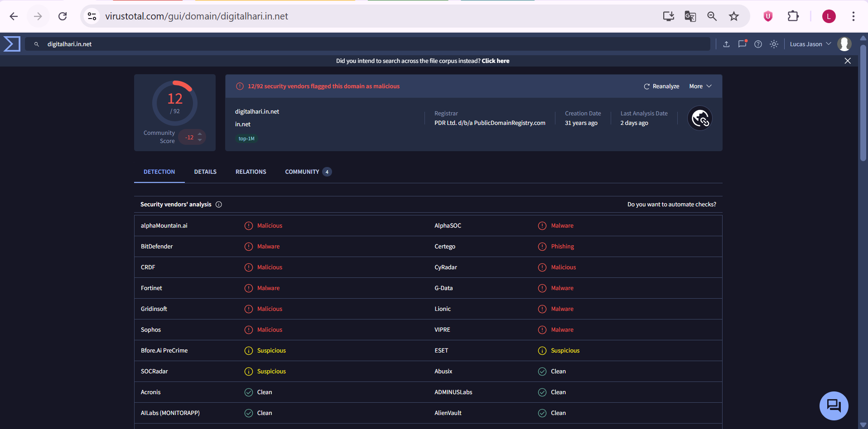Screen dimensions: 868x429
Task: Click the Reanalyze button
Action: tap(661, 86)
